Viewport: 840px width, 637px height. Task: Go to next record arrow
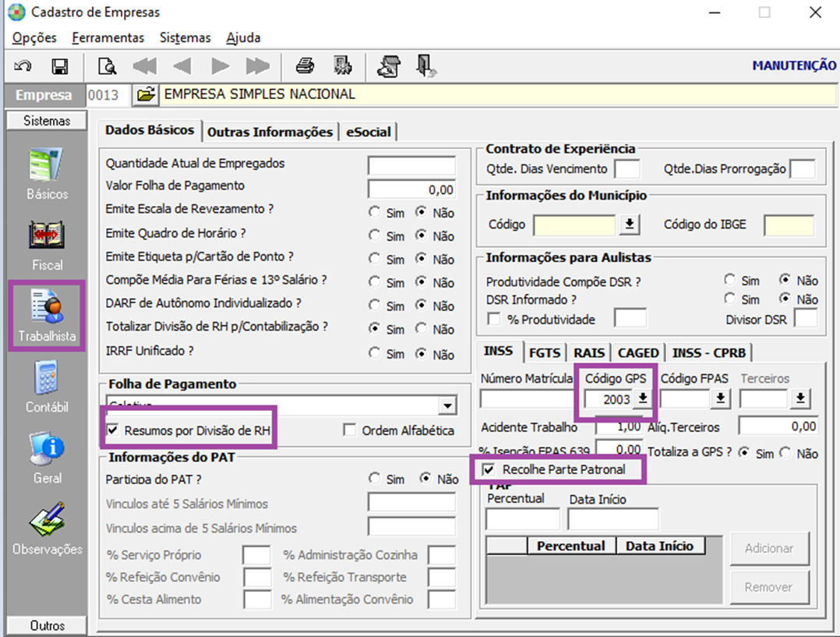221,66
